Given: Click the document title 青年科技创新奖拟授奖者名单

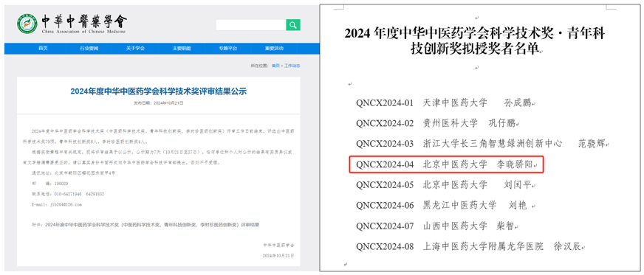Looking at the screenshot, I should click(474, 41).
